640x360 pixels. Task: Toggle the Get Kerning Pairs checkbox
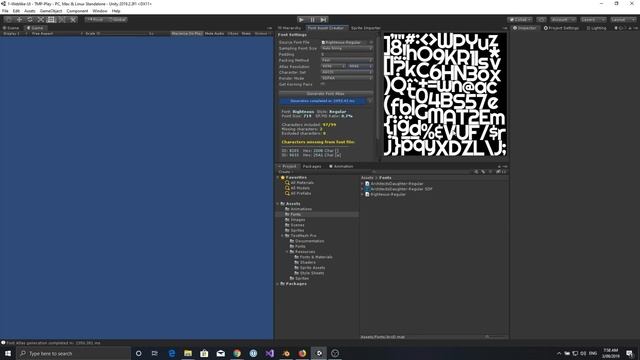(x=322, y=84)
